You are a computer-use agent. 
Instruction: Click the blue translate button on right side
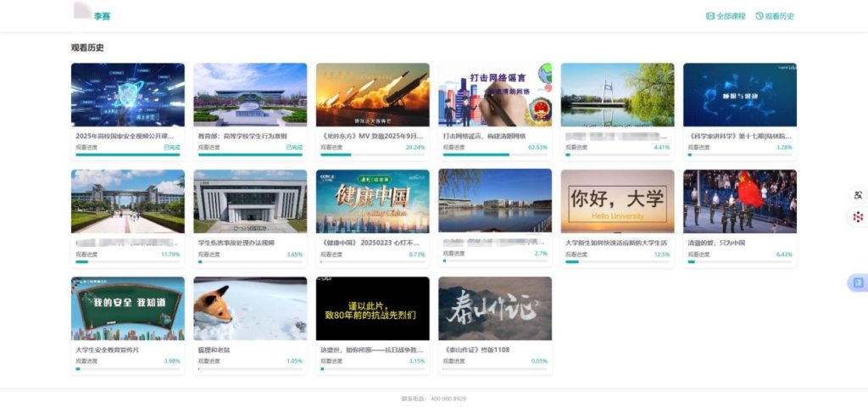[x=857, y=282]
